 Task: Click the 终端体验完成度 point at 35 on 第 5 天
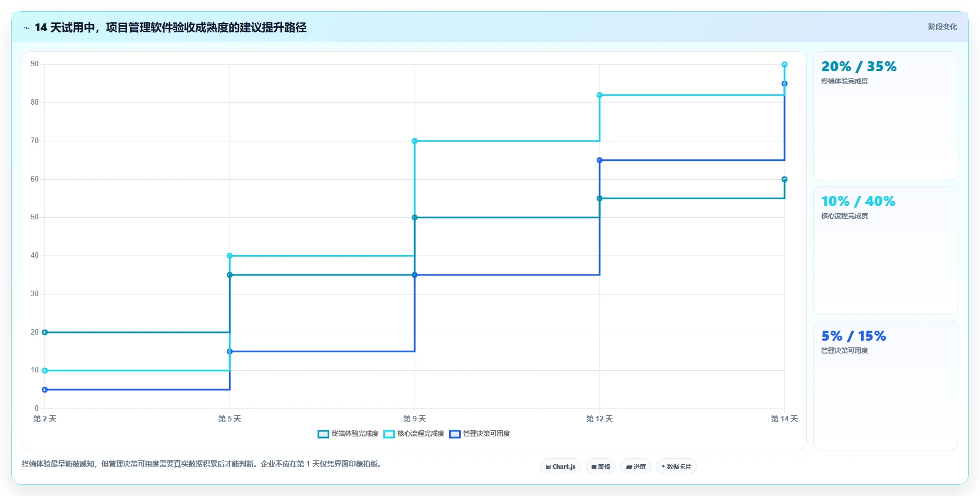230,275
